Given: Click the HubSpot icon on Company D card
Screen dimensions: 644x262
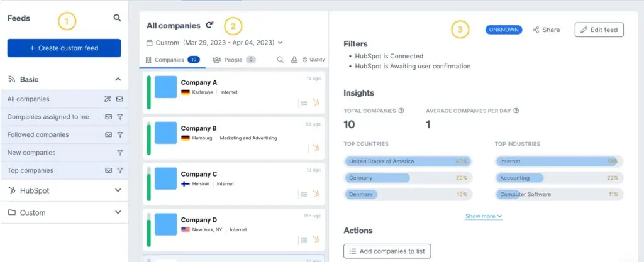Looking at the screenshot, I should 316,239.
